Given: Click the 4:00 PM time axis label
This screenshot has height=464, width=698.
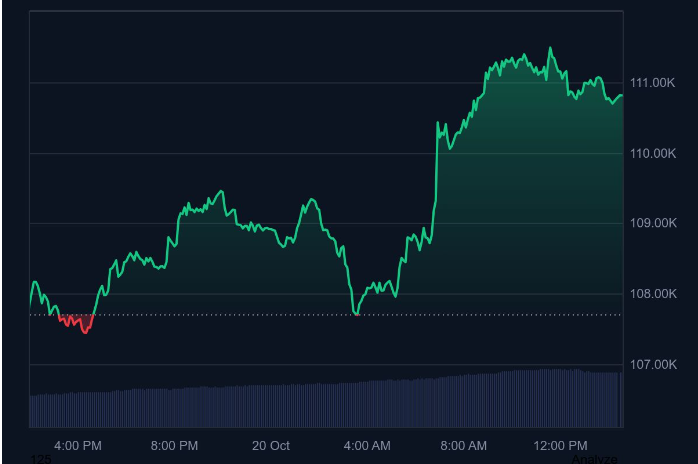Looking at the screenshot, I should tap(77, 445).
